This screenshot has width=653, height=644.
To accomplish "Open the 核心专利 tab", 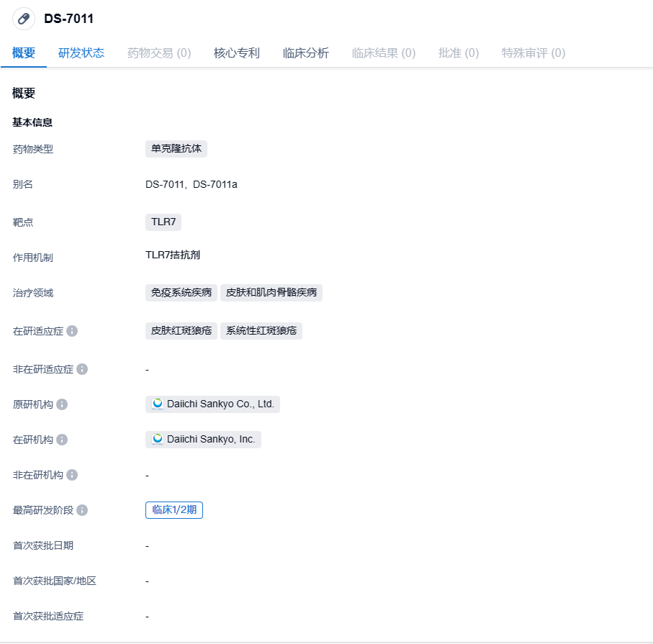I will (237, 53).
